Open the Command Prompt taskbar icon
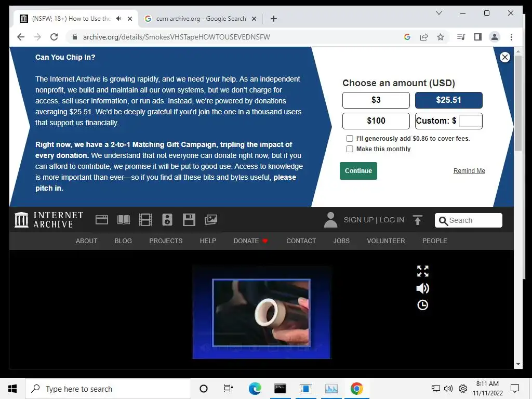The image size is (532, 399). (x=280, y=389)
